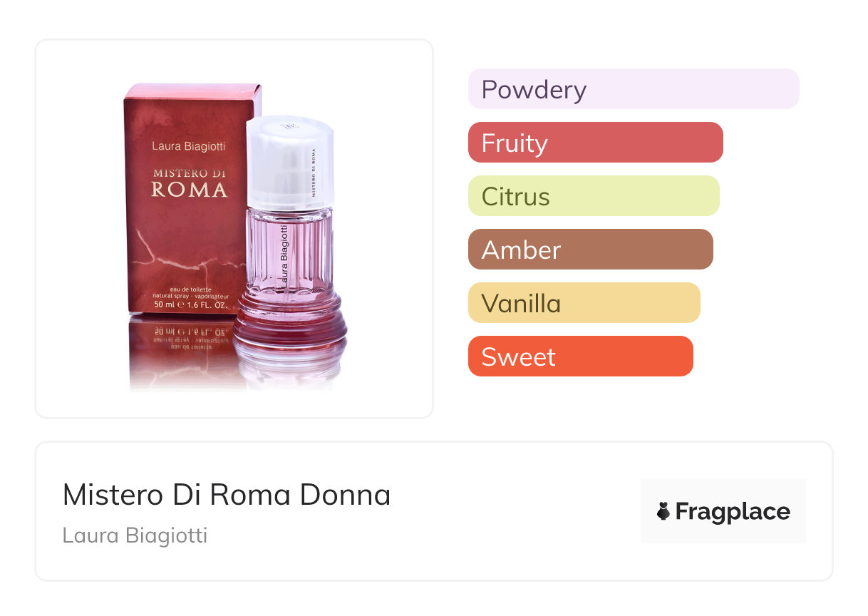The image size is (868, 616).
Task: Click Laura Biagiotti brand name under title
Action: tap(135, 535)
